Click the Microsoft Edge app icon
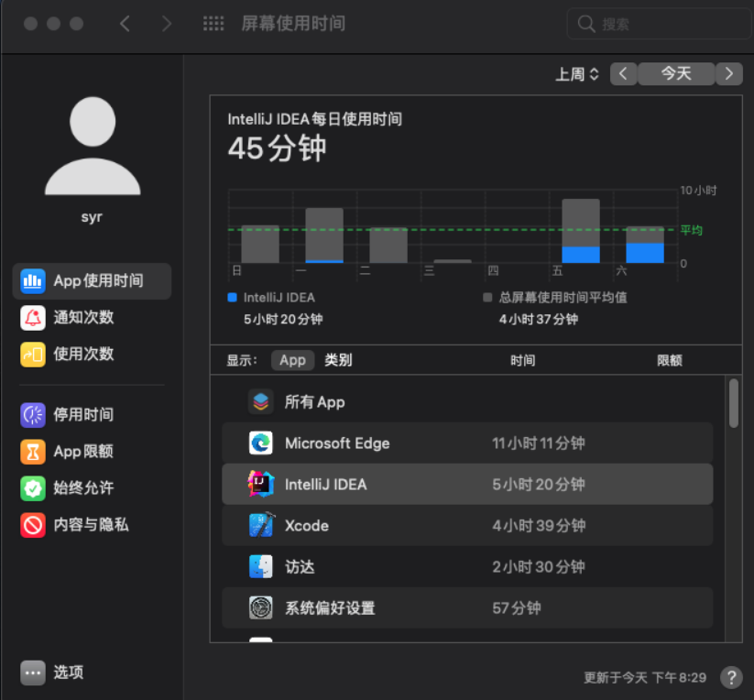 (x=260, y=443)
